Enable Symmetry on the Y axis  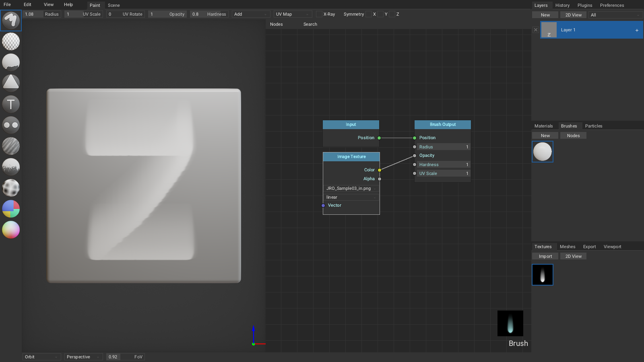(x=380, y=14)
